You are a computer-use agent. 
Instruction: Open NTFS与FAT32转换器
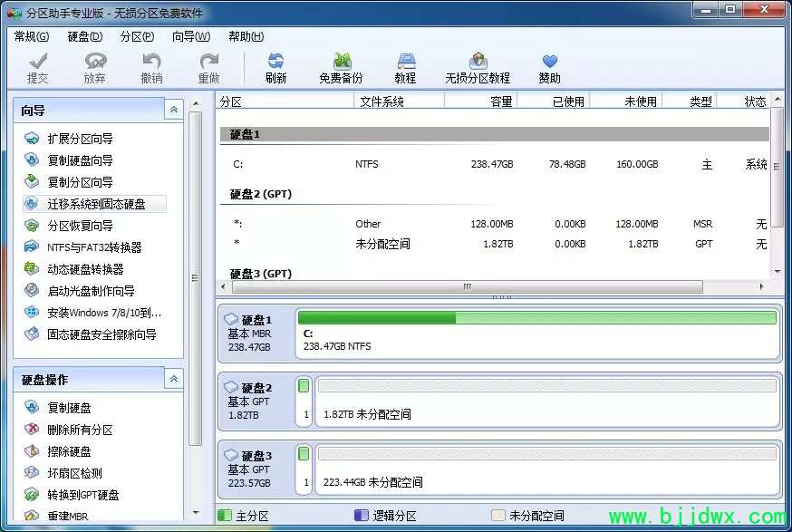pyautogui.click(x=83, y=247)
